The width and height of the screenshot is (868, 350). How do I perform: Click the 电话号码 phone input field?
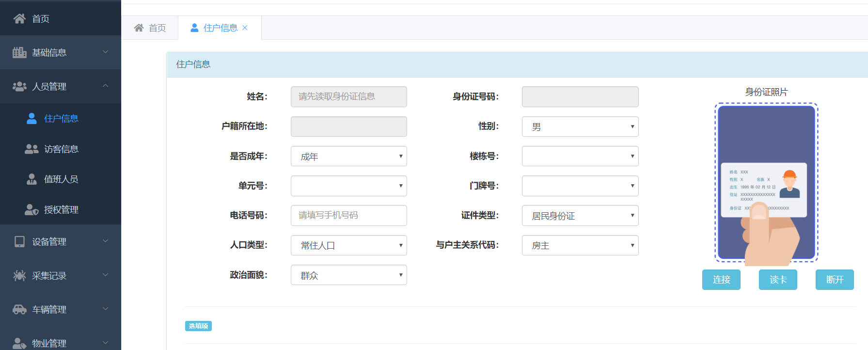coord(348,215)
